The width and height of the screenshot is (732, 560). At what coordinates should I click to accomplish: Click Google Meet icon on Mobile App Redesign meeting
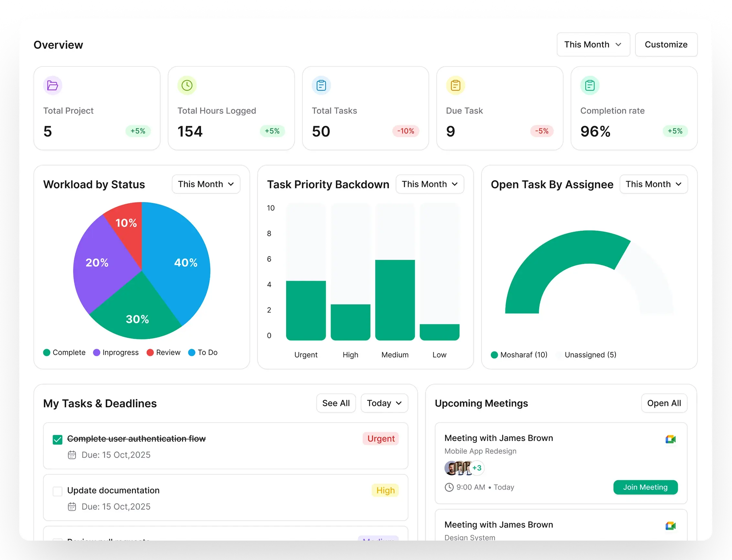click(670, 439)
